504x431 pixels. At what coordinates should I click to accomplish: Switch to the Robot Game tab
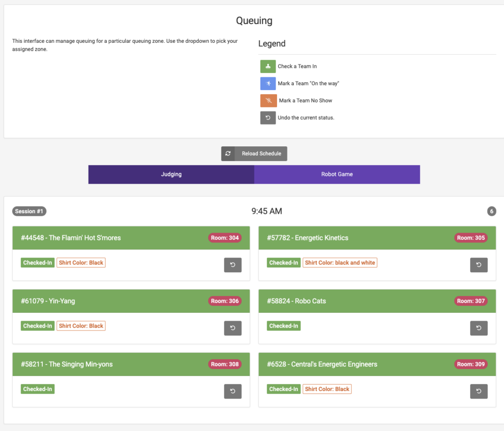[337, 174]
